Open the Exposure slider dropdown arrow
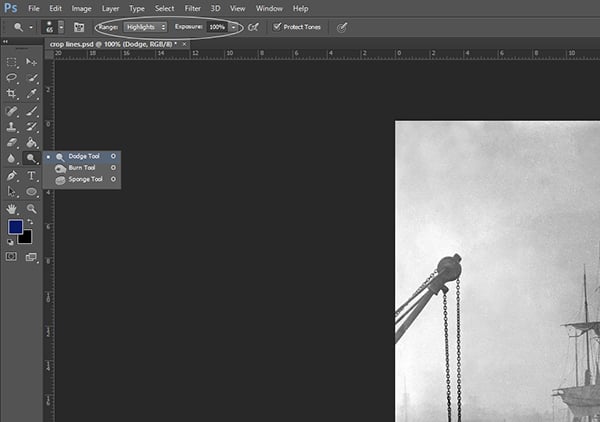 (233, 27)
